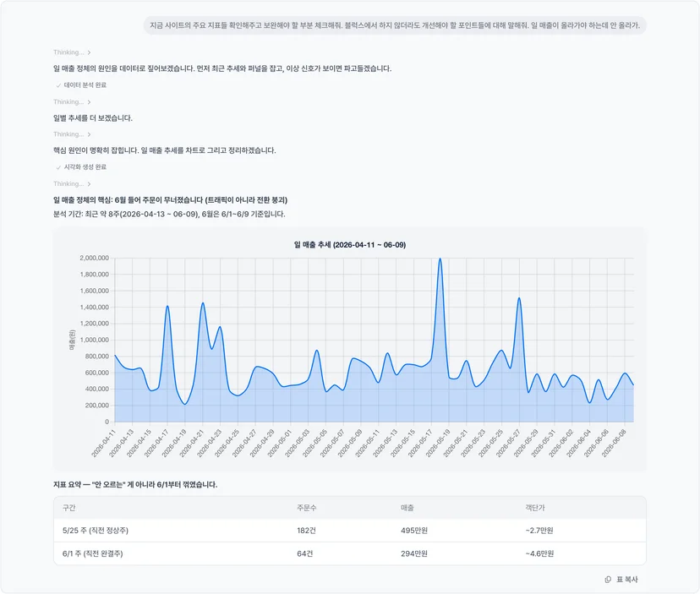Click the y-axis label '2,000,000'

click(x=94, y=258)
